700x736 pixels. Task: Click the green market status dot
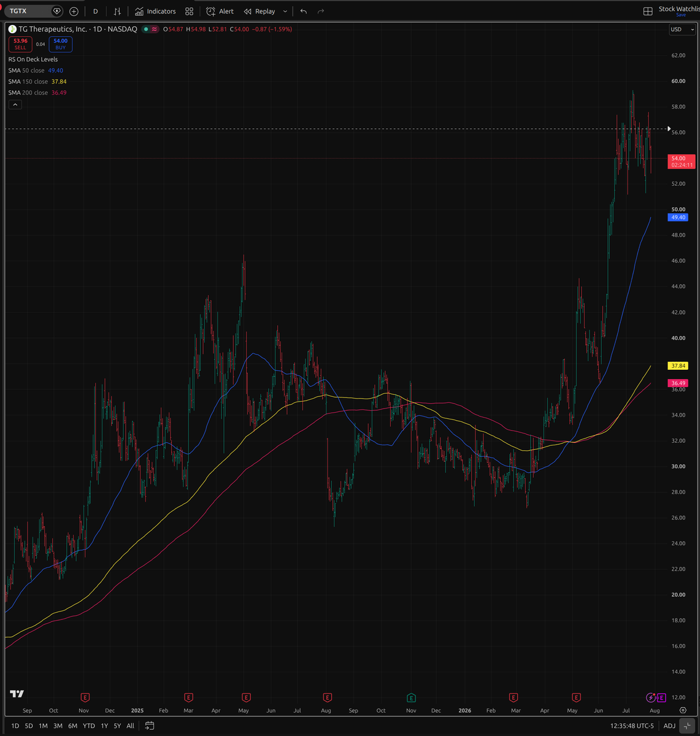[145, 29]
